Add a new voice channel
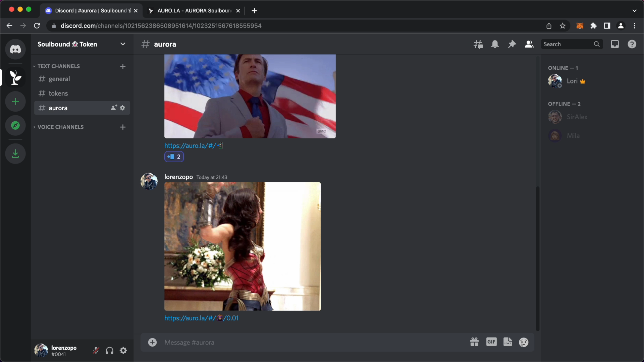The height and width of the screenshot is (362, 644). (x=123, y=127)
